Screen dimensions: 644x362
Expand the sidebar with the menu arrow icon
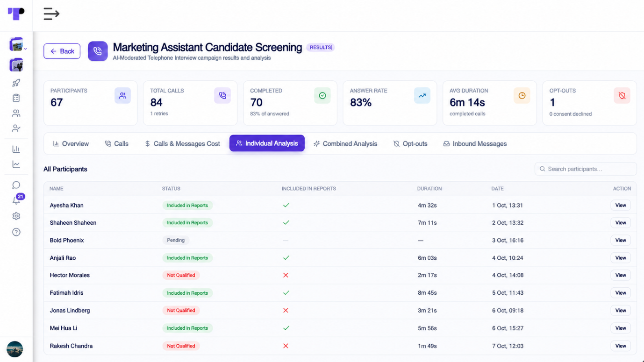(x=51, y=14)
